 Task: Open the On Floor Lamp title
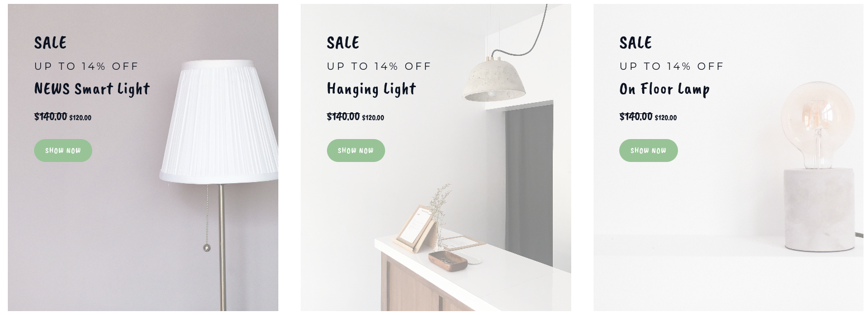[x=665, y=89]
